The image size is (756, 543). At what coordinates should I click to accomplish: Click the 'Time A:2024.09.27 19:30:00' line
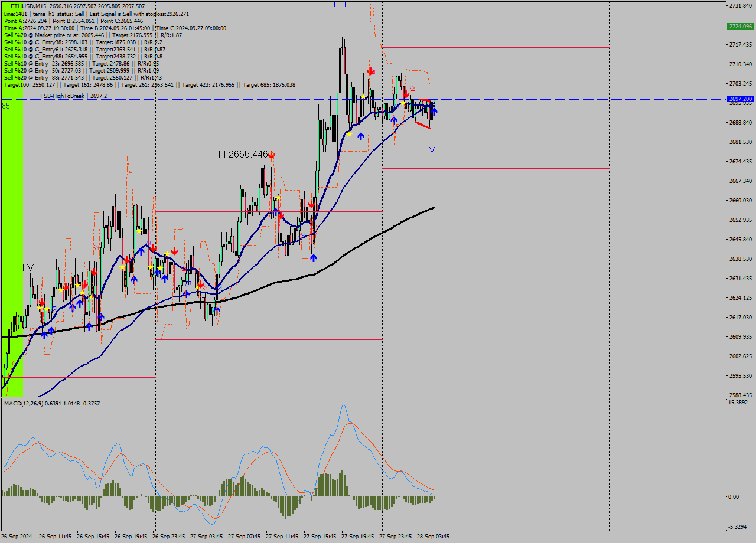tap(115, 28)
